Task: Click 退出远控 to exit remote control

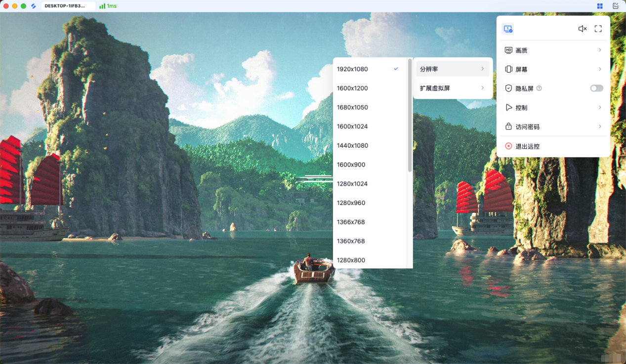Action: click(x=553, y=146)
